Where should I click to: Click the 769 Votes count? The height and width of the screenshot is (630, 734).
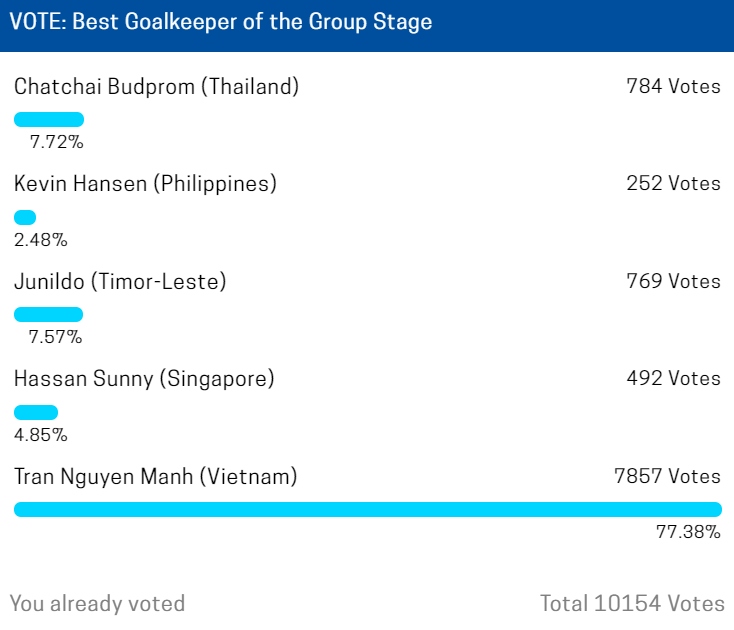[674, 281]
